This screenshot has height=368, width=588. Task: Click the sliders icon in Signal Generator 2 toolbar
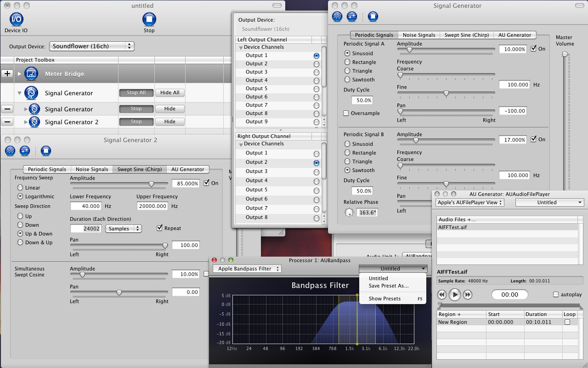coord(25,151)
